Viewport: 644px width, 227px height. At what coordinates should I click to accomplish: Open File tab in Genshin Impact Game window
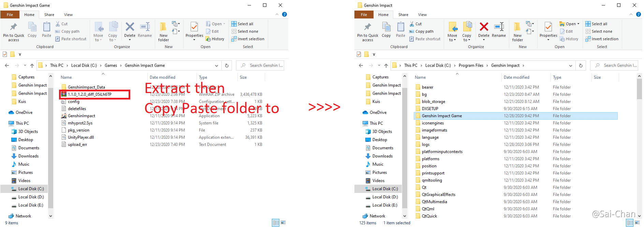[10, 15]
